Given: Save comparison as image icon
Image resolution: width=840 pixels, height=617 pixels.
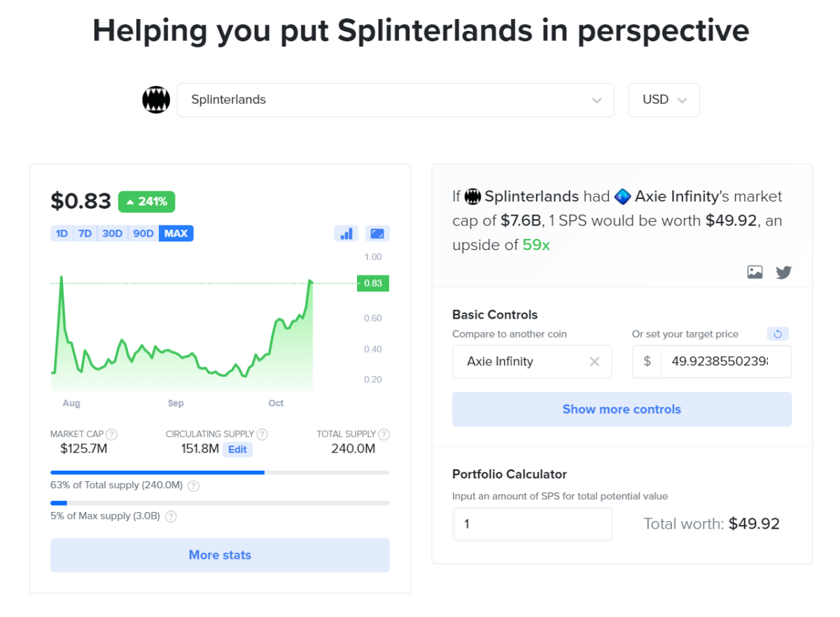Looking at the screenshot, I should click(x=755, y=272).
